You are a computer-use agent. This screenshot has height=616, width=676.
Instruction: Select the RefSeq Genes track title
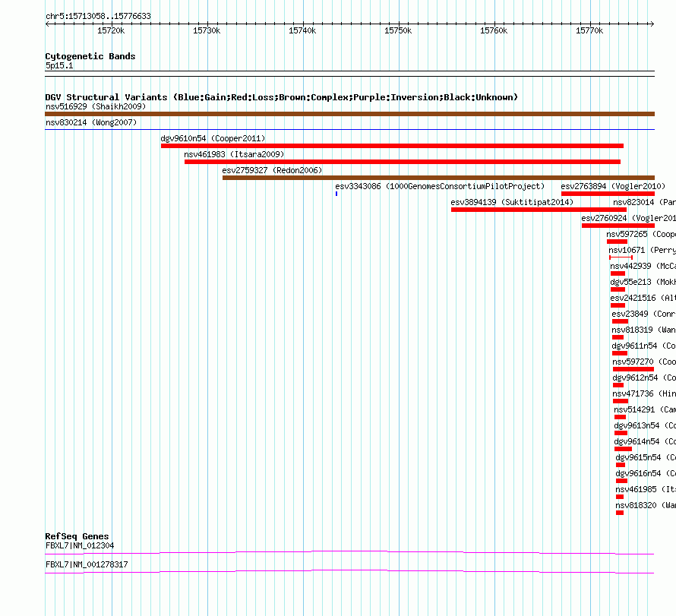click(77, 536)
